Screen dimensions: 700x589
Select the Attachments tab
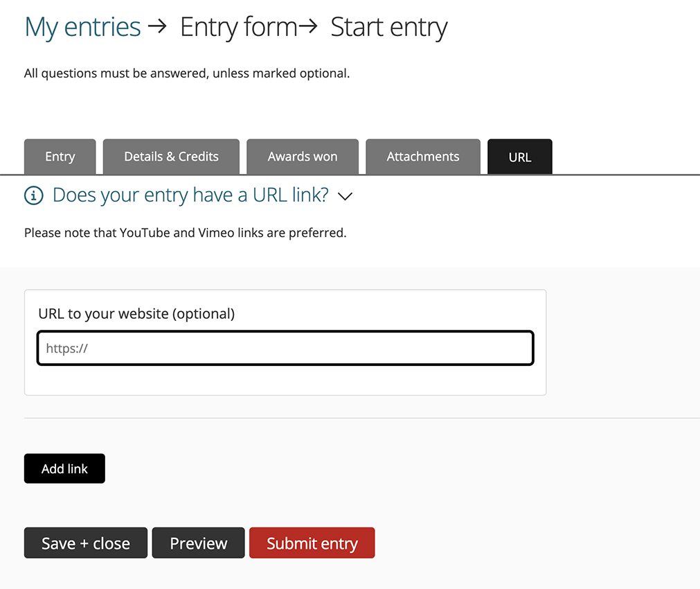pos(423,157)
